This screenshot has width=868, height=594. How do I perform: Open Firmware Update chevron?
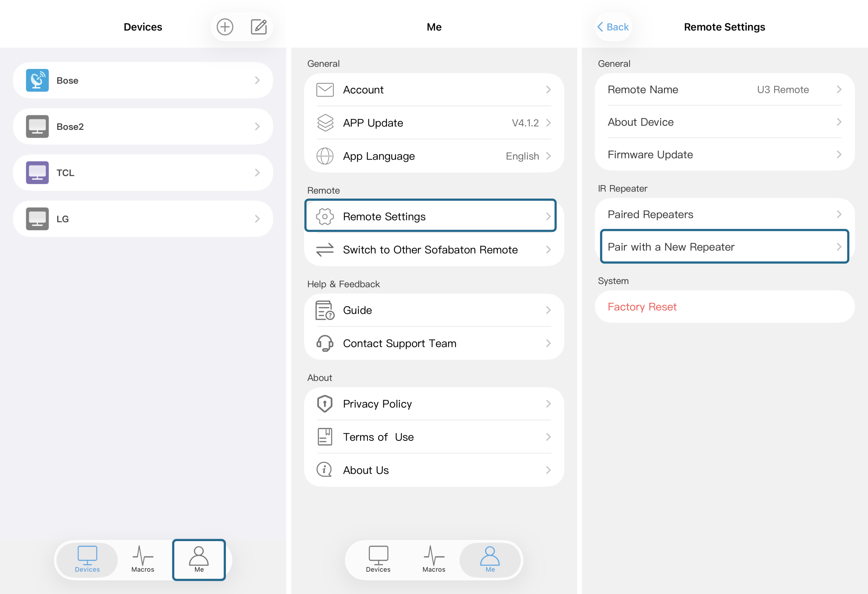click(839, 155)
